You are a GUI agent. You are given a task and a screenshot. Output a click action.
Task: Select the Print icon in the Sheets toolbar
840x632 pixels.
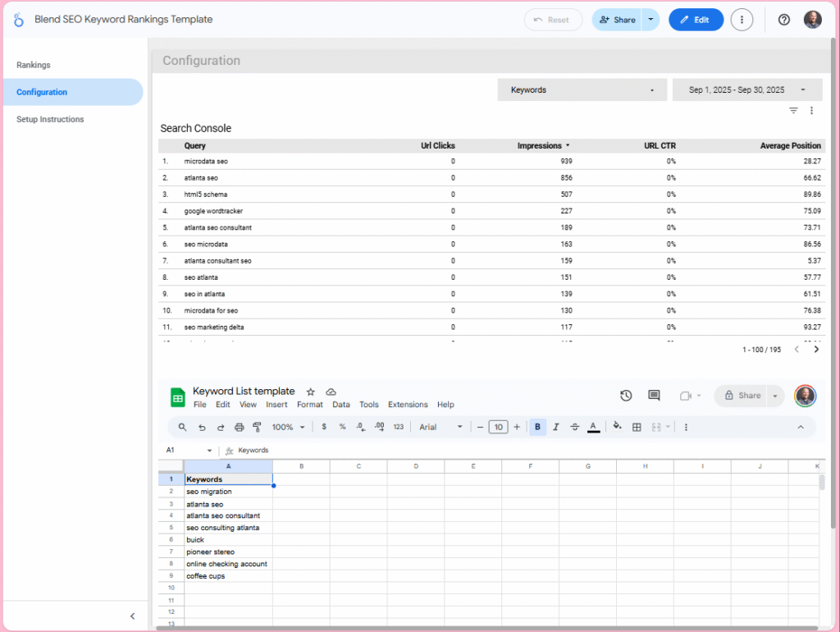coord(238,427)
